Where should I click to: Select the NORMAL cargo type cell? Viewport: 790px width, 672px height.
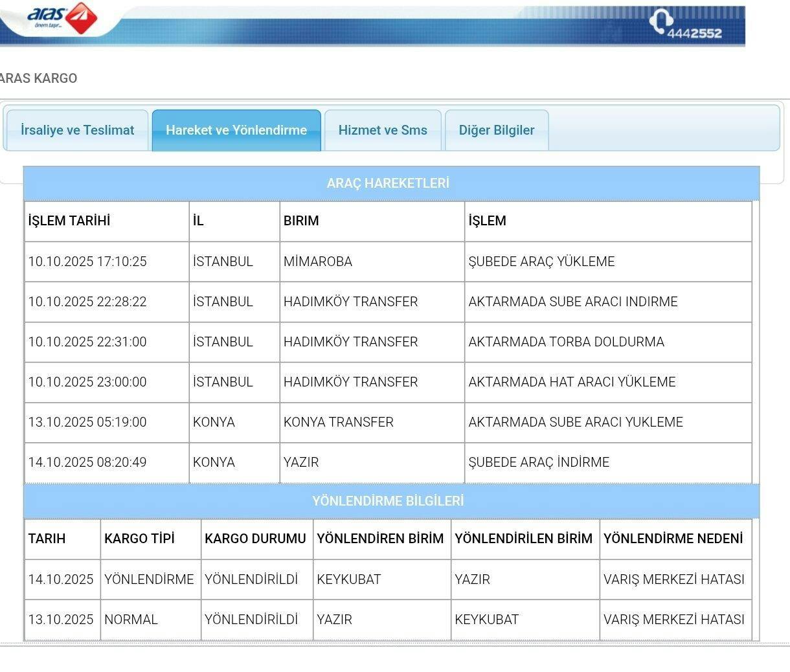point(131,620)
